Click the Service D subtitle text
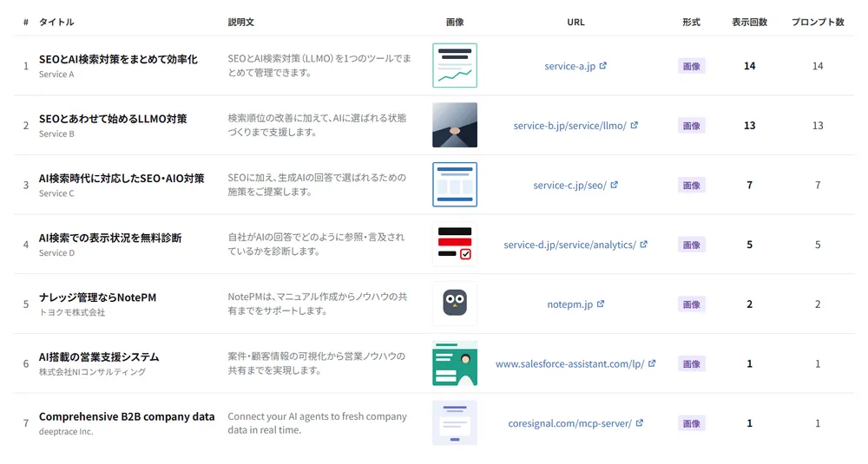The width and height of the screenshot is (868, 464). point(56,252)
